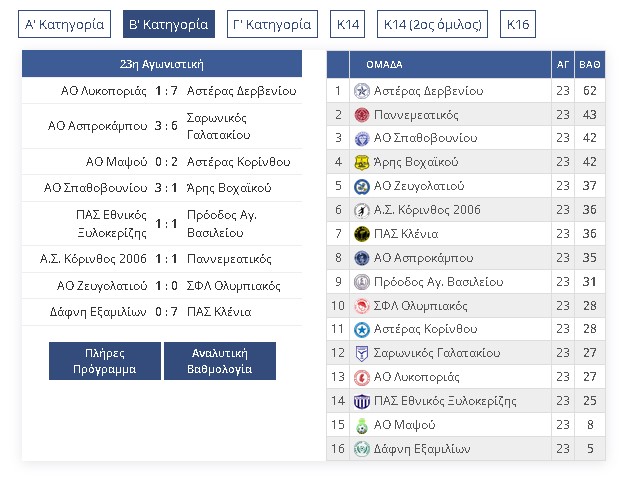Click the Άρης Βοχαϊκού yellow crest
Viewport: 627px width, 486px height.
click(x=362, y=162)
